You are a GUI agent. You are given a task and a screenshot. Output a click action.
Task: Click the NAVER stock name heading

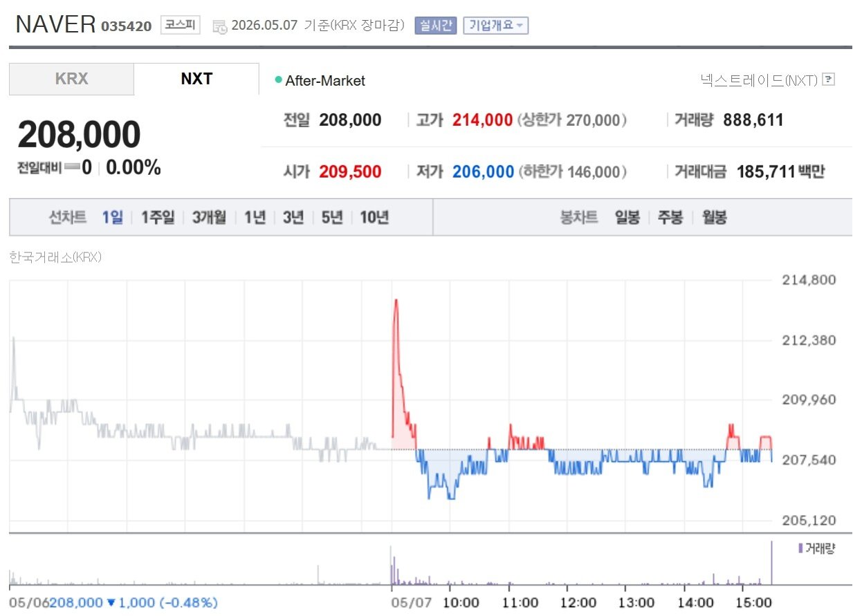(x=55, y=24)
